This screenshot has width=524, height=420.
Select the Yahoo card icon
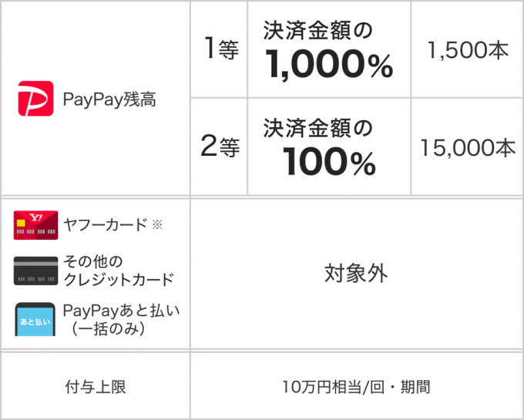tap(35, 225)
